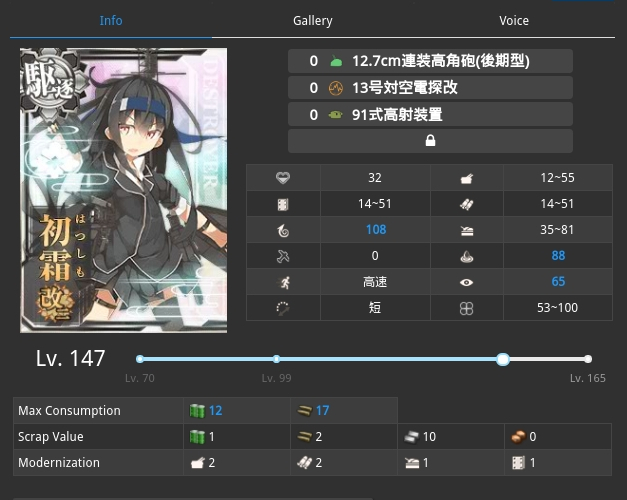Viewport: 627px width, 500px height.
Task: Click the luck value 53~100
Action: click(x=557, y=308)
